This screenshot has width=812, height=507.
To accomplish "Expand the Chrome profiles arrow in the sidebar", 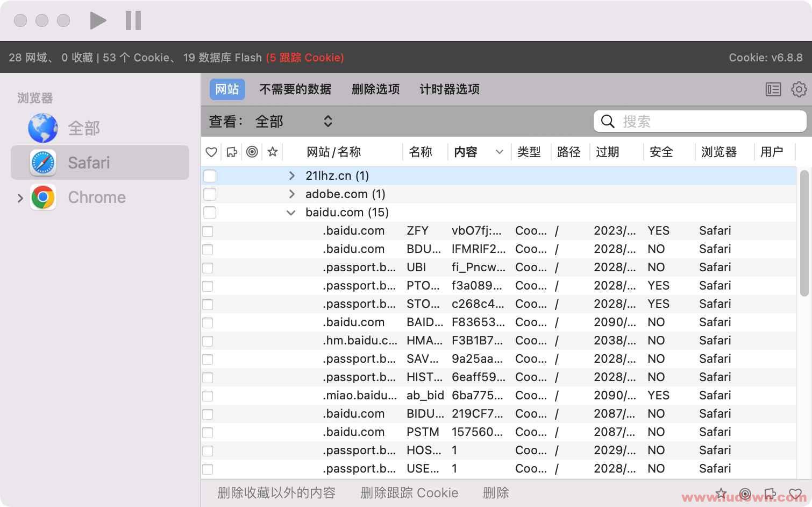I will pyautogui.click(x=20, y=198).
